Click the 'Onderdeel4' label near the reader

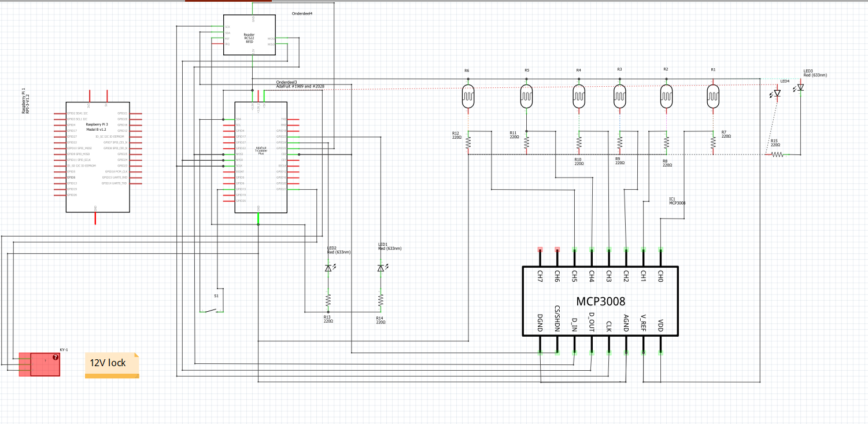(302, 13)
